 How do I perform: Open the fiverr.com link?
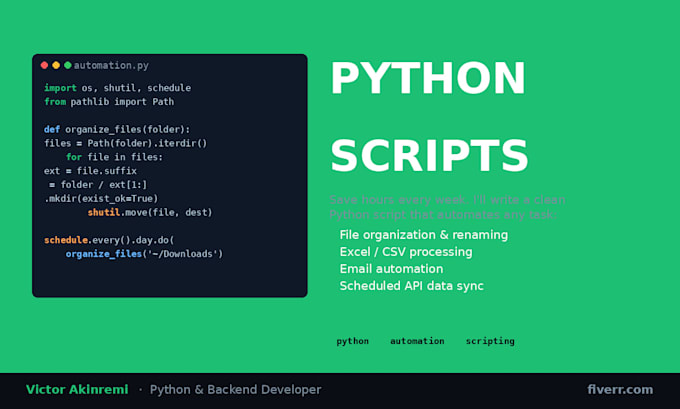click(x=620, y=389)
